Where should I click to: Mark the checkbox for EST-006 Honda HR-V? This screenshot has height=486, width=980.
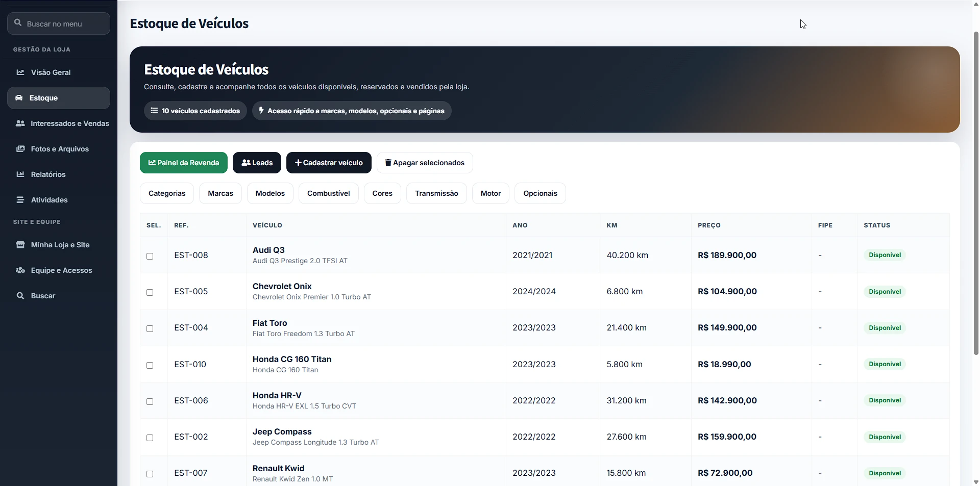coord(150,401)
